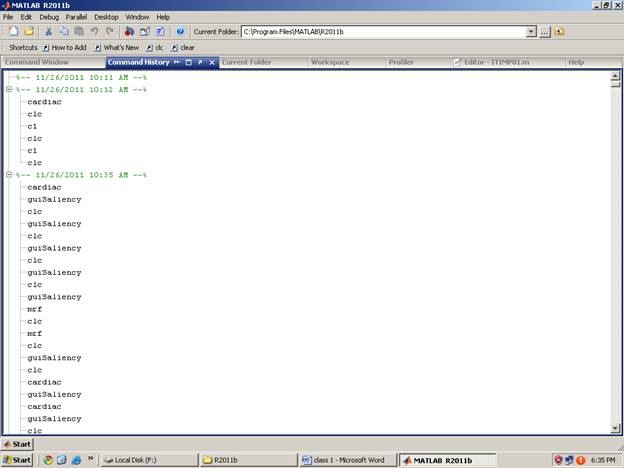The width and height of the screenshot is (624, 468).
Task: Select first cardiac under 10:12 AM
Action: click(44, 102)
